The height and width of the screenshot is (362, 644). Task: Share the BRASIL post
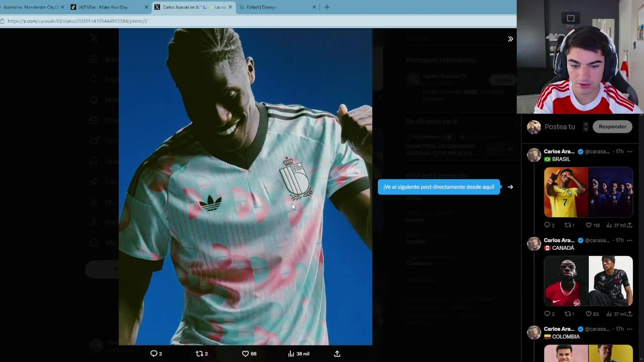(629, 225)
